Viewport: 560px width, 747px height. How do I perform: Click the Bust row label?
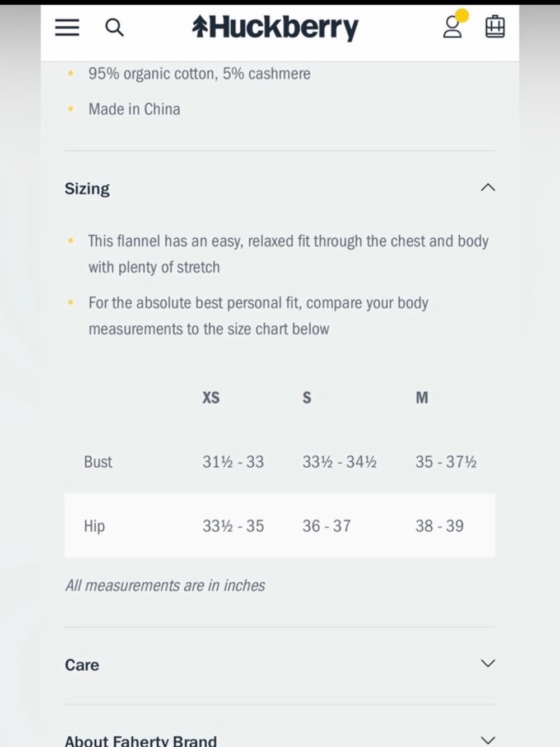click(x=98, y=462)
